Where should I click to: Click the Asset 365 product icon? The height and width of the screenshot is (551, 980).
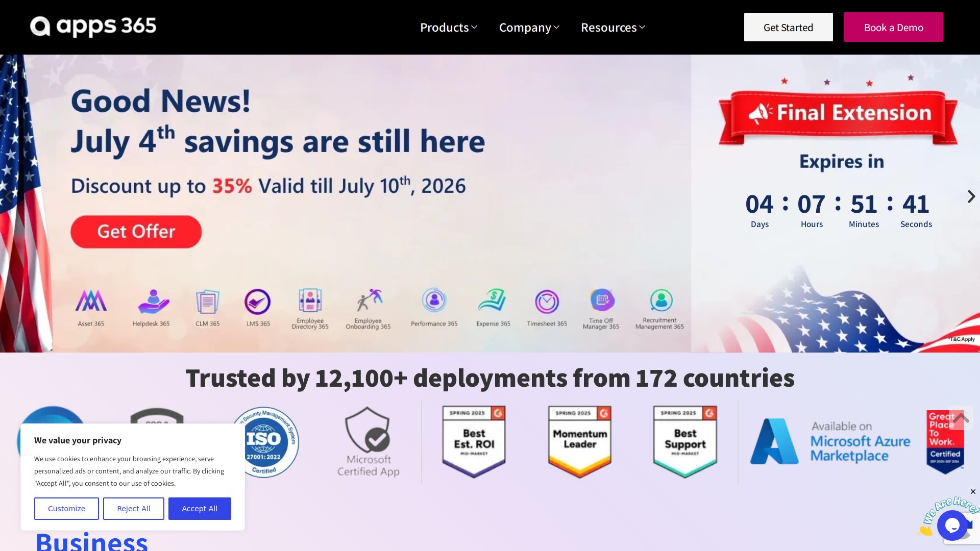91,300
